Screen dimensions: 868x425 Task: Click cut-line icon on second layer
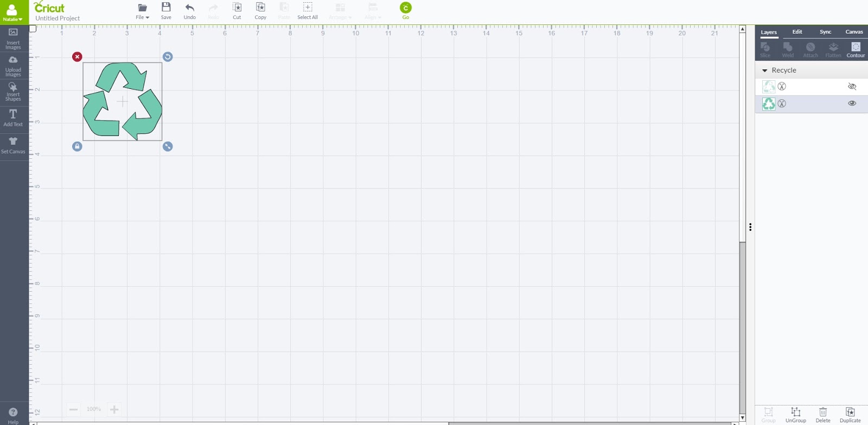tap(782, 104)
